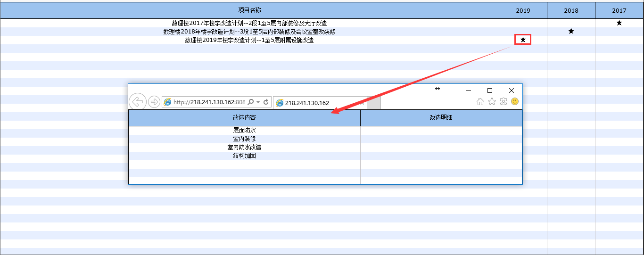Click the star in the 2017 column

[619, 23]
